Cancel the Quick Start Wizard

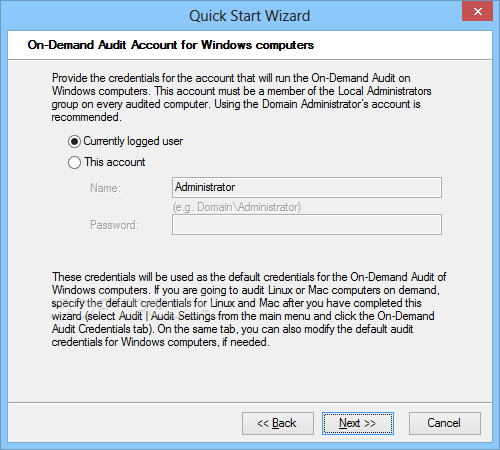445,423
